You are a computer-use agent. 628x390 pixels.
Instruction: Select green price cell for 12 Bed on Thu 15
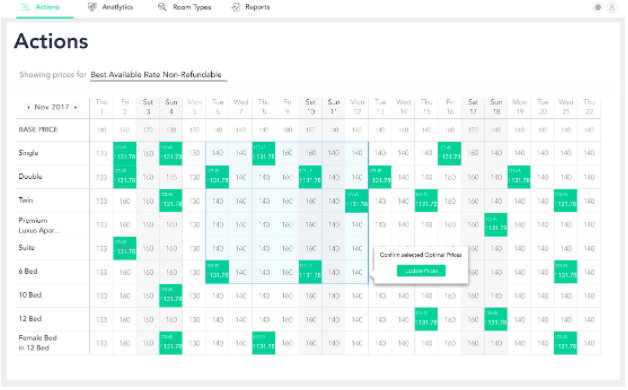426,320
